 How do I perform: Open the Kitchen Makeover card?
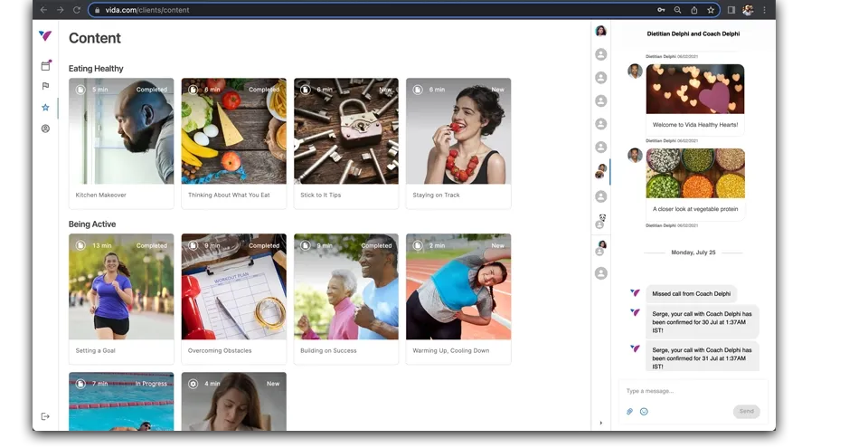coord(121,143)
